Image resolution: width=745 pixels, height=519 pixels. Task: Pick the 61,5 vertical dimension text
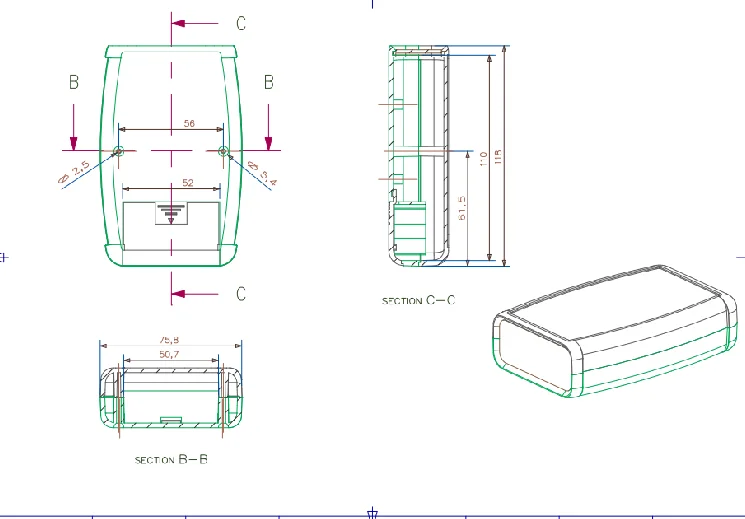462,208
